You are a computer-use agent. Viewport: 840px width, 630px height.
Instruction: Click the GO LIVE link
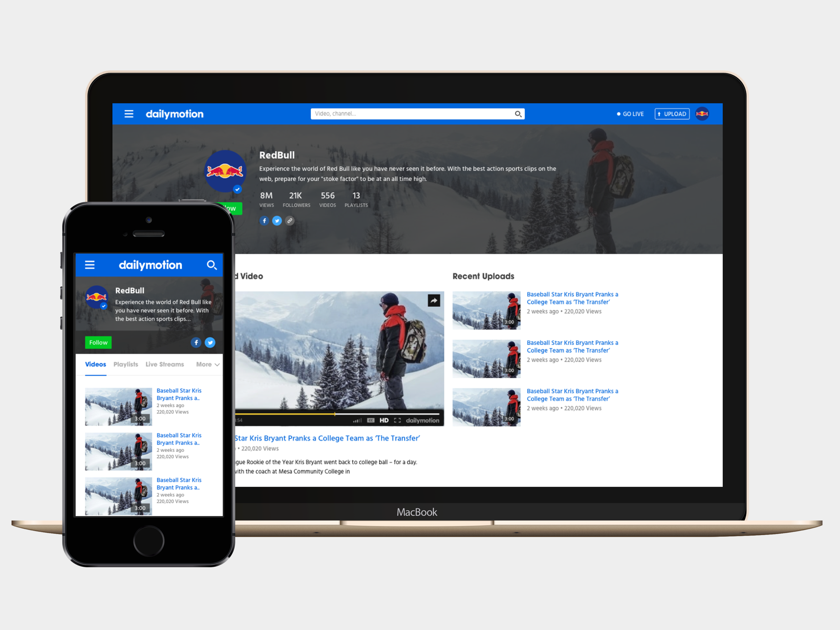pyautogui.click(x=630, y=114)
